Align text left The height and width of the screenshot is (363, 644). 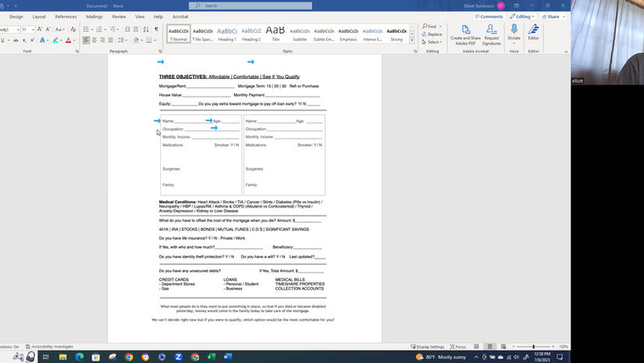pyautogui.click(x=86, y=40)
